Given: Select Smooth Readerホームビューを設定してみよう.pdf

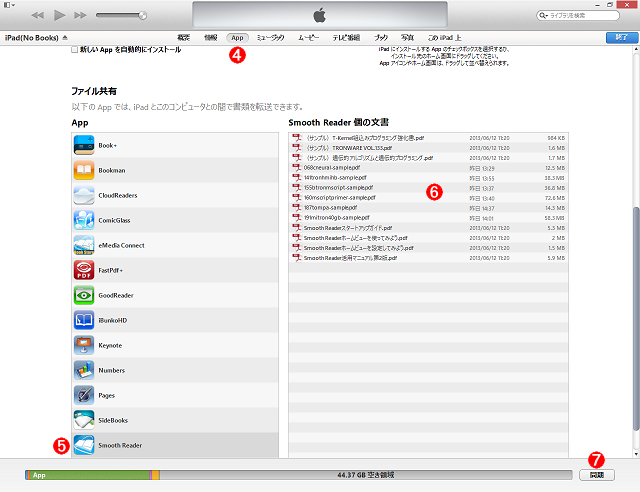Looking at the screenshot, I should point(428,248).
